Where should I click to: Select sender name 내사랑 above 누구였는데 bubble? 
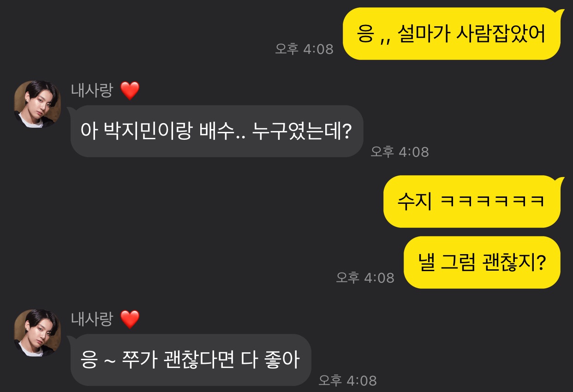point(92,90)
